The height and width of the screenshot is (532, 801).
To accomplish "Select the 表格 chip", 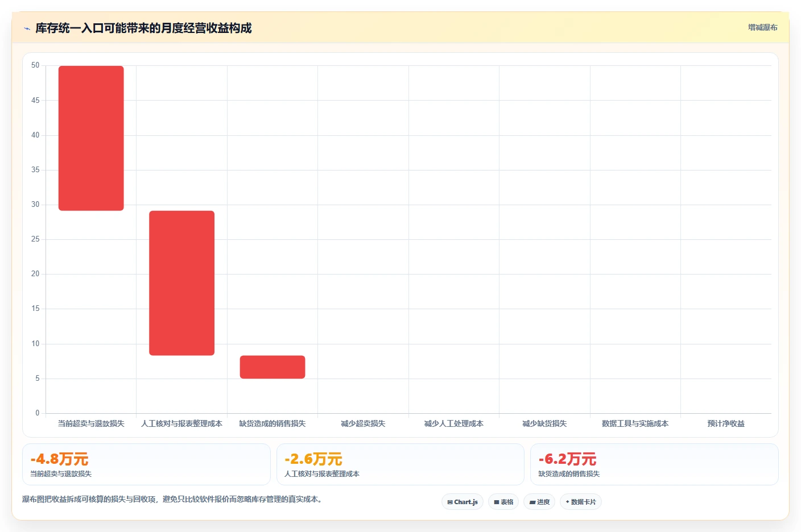I will (x=503, y=502).
